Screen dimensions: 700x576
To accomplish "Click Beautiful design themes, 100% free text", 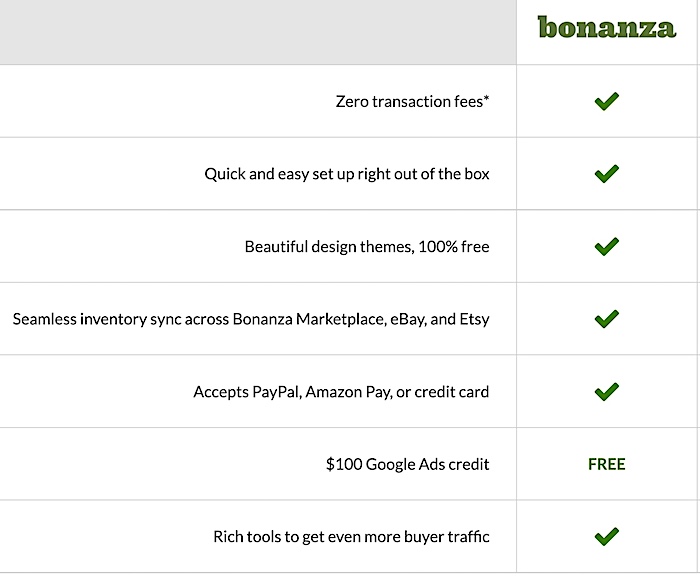I will [x=367, y=246].
